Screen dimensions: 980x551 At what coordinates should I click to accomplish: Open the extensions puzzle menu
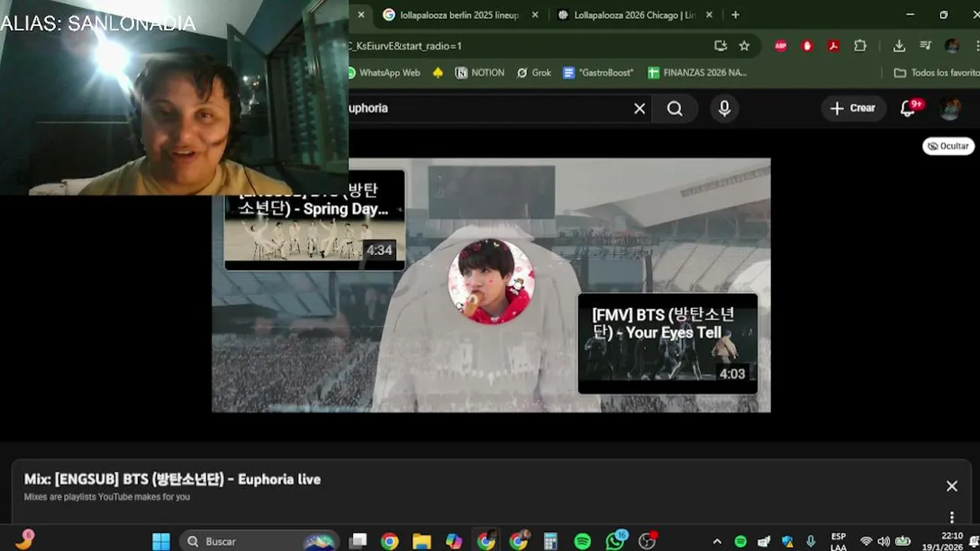pyautogui.click(x=860, y=46)
